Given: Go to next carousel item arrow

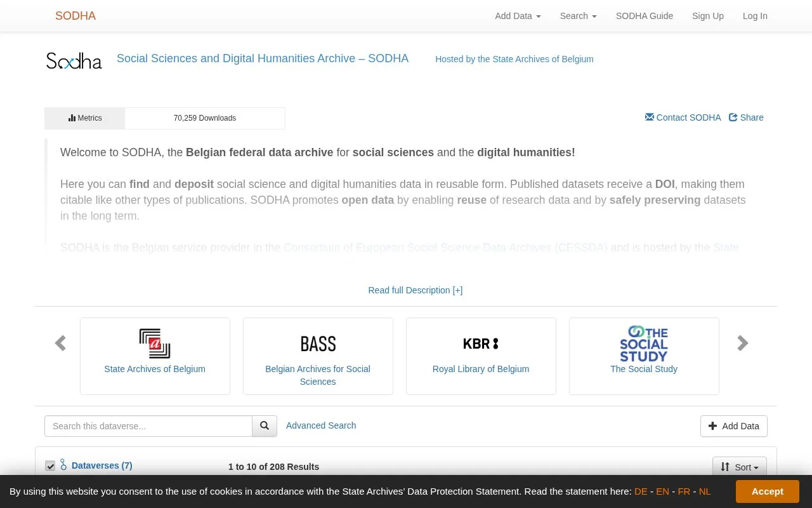Looking at the screenshot, I should [x=743, y=344].
